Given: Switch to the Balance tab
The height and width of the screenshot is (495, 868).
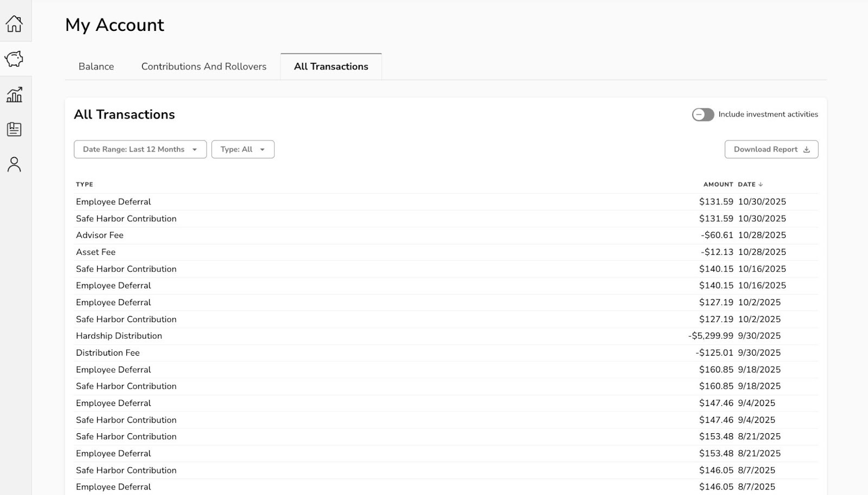Looking at the screenshot, I should (x=96, y=67).
